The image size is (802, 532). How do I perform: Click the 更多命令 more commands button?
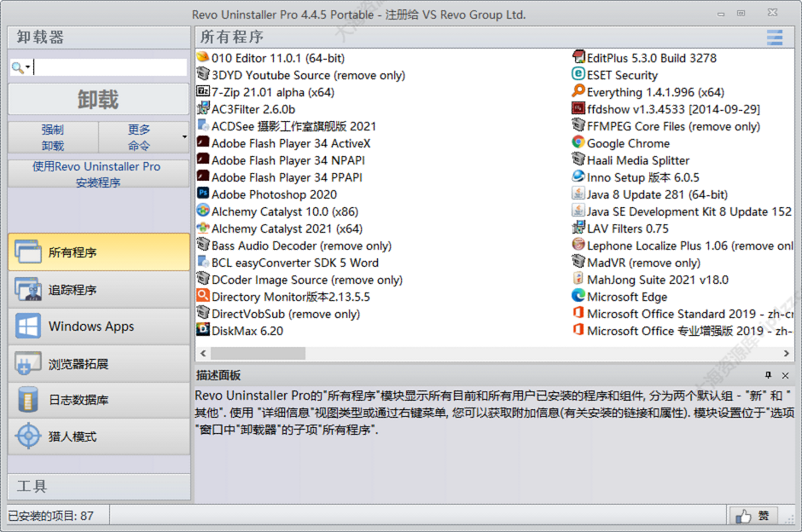point(139,137)
